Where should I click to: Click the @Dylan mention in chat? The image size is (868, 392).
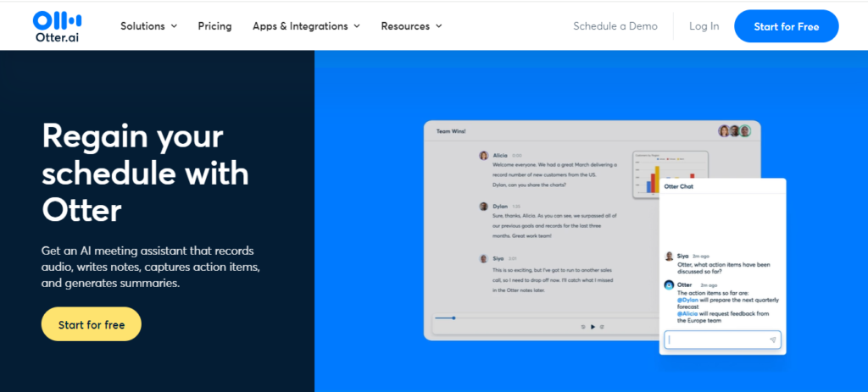(687, 300)
